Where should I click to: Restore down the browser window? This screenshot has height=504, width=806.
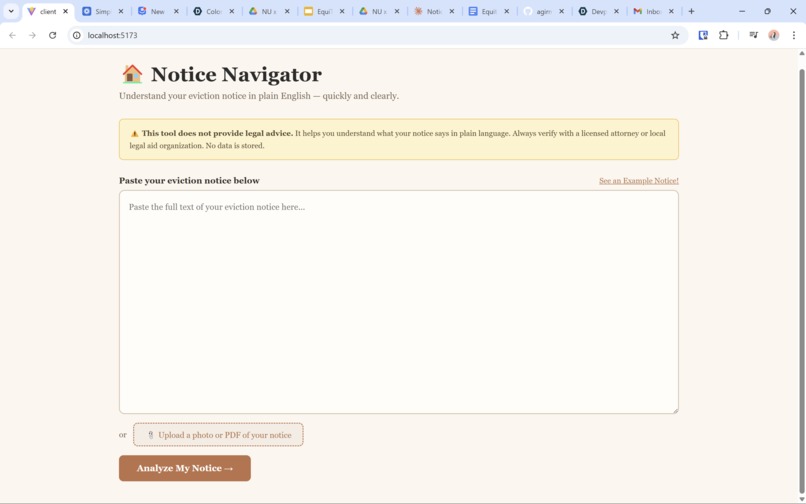[x=767, y=11]
